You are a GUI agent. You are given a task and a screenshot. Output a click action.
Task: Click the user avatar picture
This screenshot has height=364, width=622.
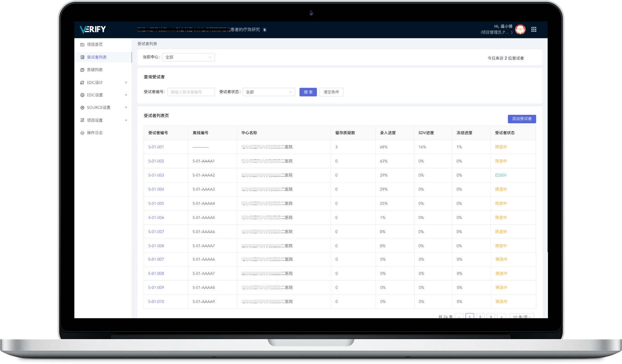pos(520,30)
